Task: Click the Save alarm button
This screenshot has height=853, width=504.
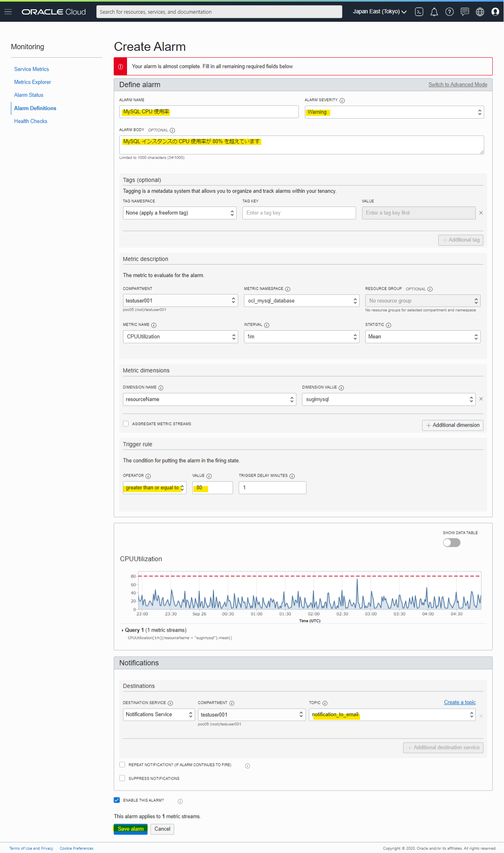Action: coord(131,829)
